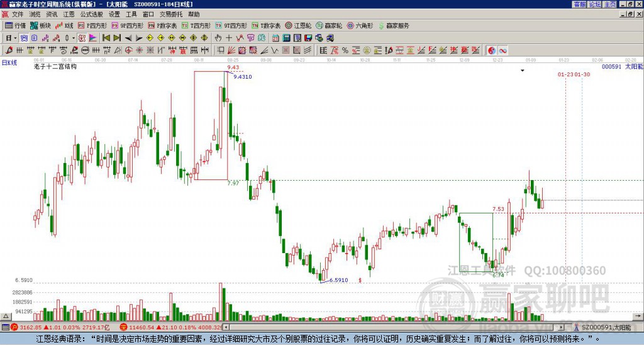644x345 pixels.
Task: Open the 窗口 menu
Action: tap(148, 14)
